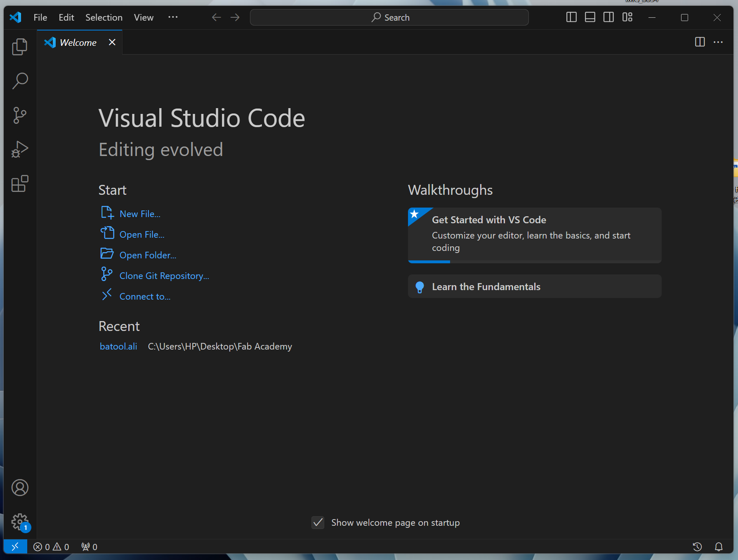Open the Extensions view

pos(20,184)
